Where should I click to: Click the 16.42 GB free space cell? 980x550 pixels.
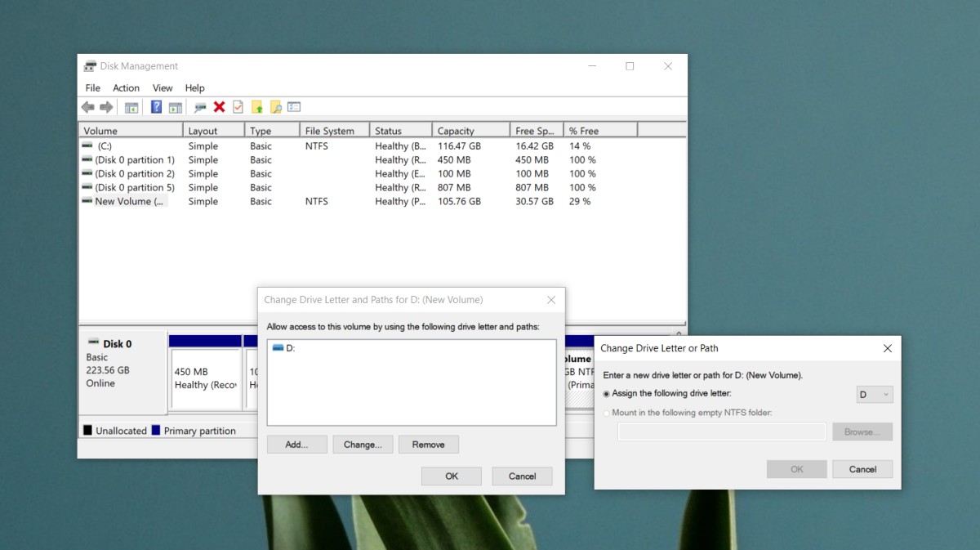coord(534,146)
